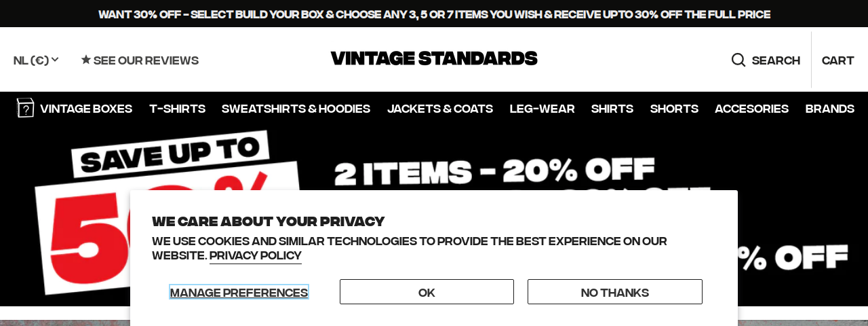Screen dimensions: 868x326
Task: Open the Brands menu
Action: click(x=830, y=109)
